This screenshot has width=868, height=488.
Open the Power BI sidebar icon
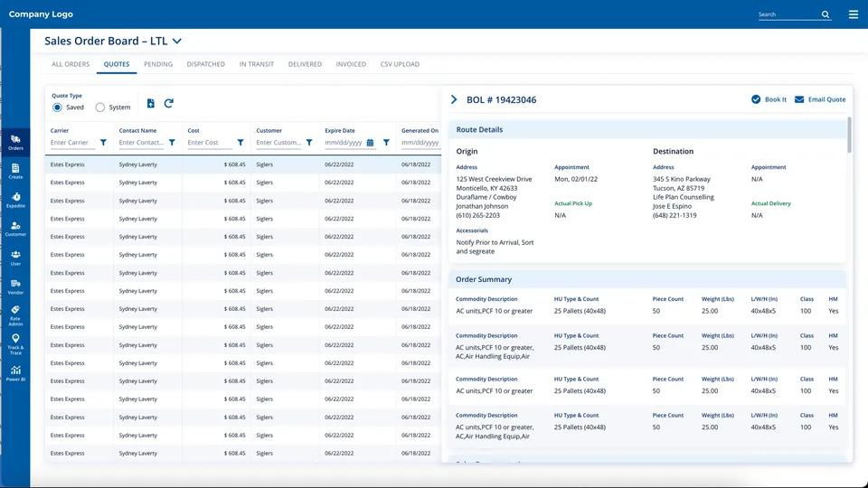tap(15, 373)
